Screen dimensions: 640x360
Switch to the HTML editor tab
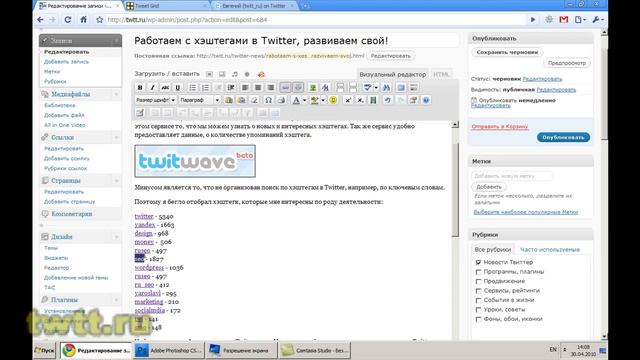coord(441,74)
